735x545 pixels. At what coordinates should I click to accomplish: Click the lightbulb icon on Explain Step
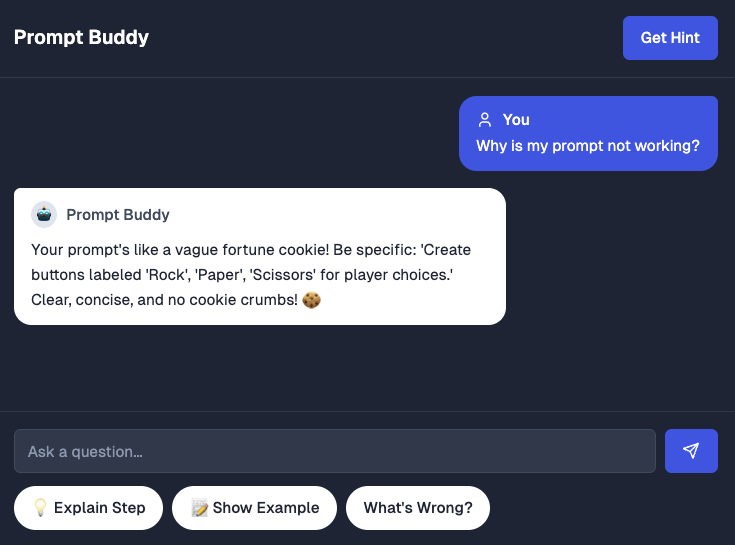click(x=40, y=508)
